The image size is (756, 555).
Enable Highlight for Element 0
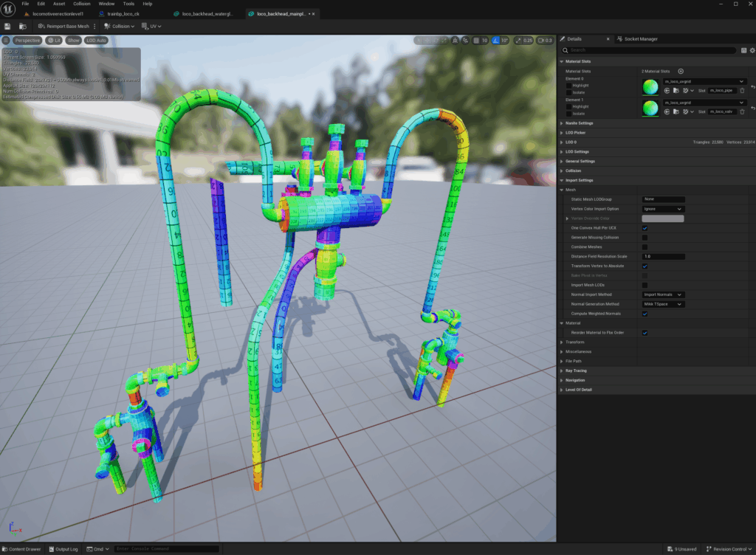[569, 86]
